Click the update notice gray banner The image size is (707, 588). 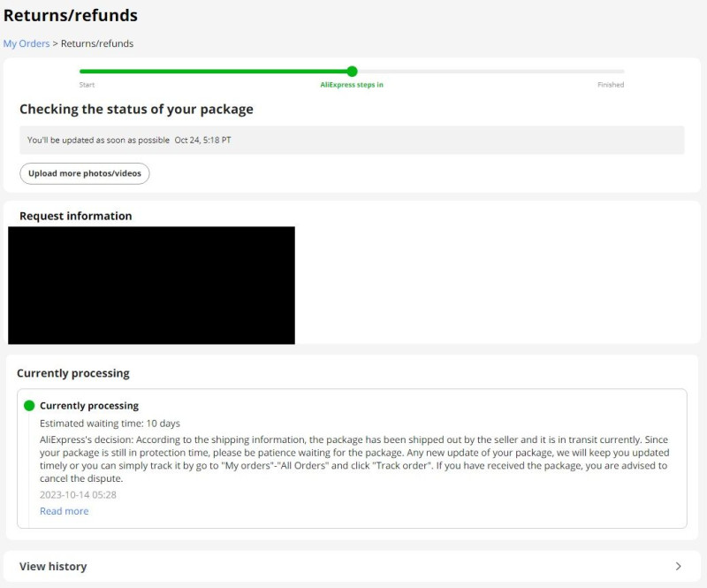pos(352,141)
